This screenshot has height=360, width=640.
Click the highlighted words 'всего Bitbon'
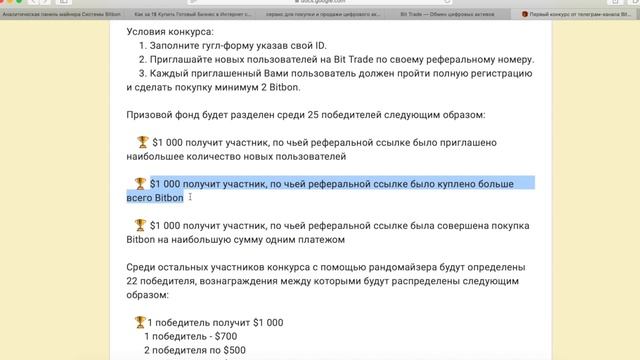tap(155, 198)
